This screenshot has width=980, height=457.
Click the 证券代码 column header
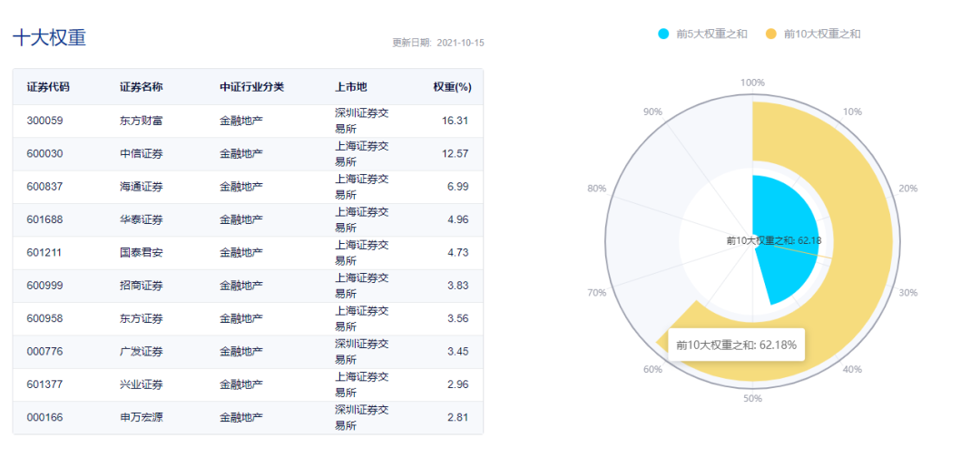[x=48, y=87]
